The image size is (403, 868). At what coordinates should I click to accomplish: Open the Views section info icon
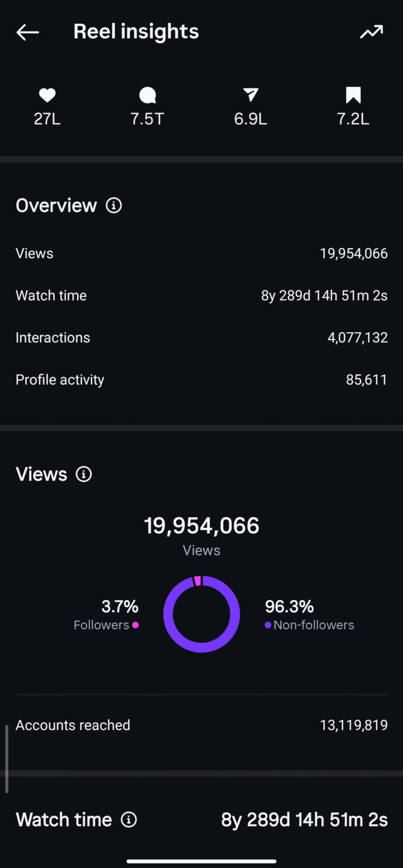(x=84, y=474)
